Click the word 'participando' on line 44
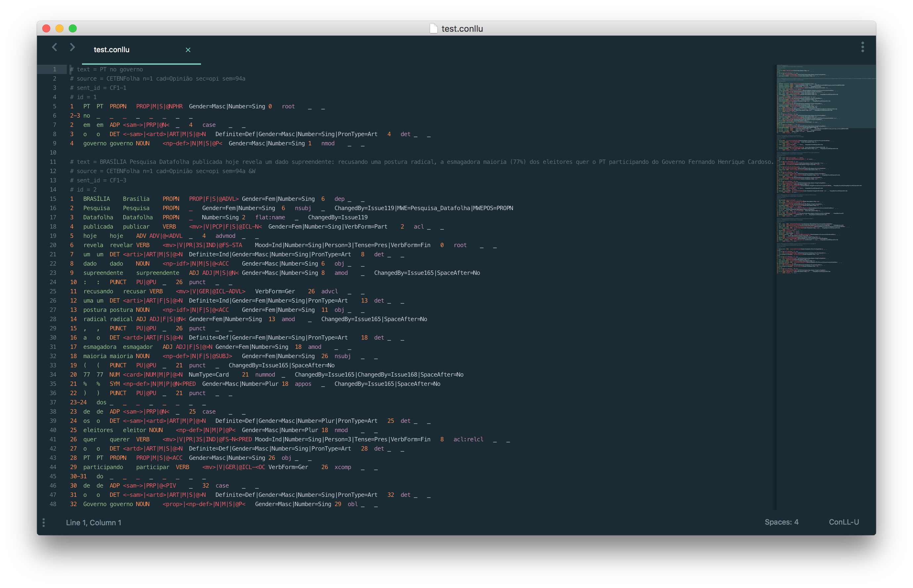Image resolution: width=913 pixels, height=588 pixels. pos(103,467)
